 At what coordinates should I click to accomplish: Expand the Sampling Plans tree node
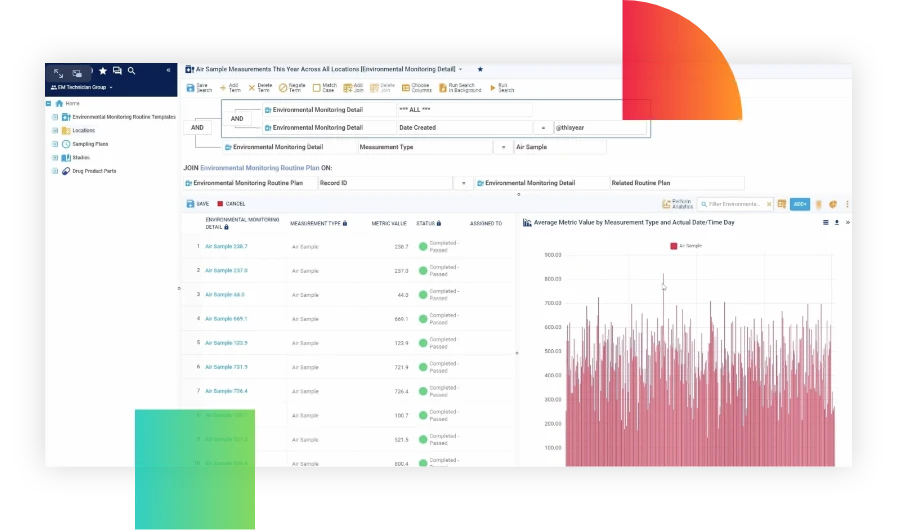55,144
